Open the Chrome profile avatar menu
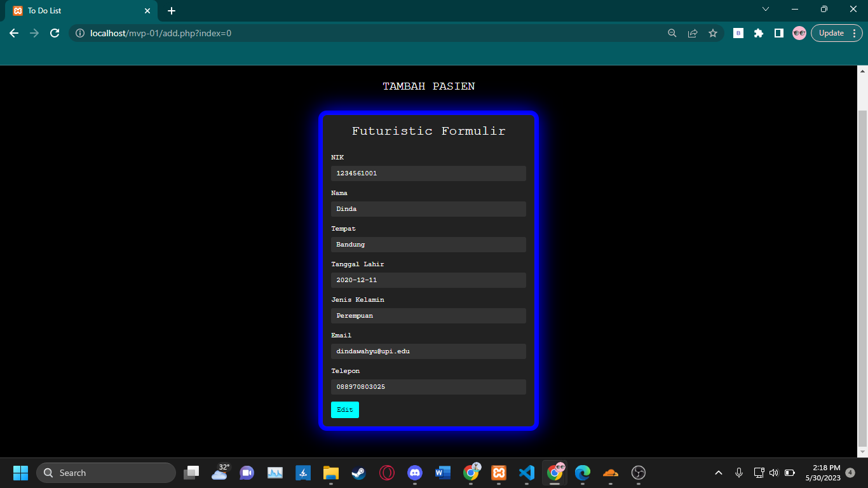This screenshot has height=488, width=868. pos(799,33)
